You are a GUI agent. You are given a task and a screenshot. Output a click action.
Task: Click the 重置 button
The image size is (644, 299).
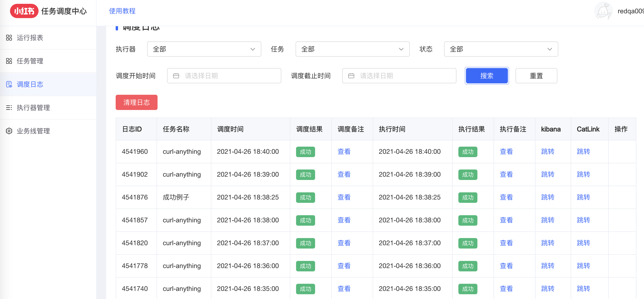536,76
